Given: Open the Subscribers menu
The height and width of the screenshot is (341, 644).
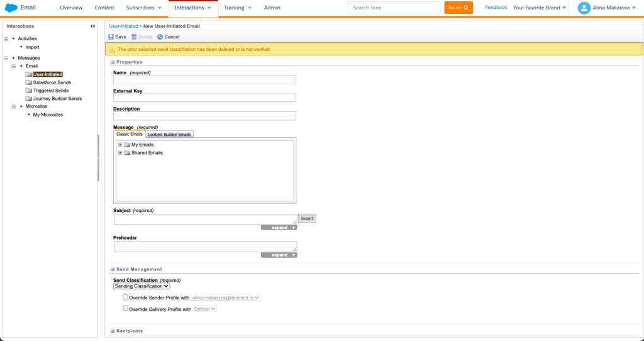Looking at the screenshot, I should [144, 8].
